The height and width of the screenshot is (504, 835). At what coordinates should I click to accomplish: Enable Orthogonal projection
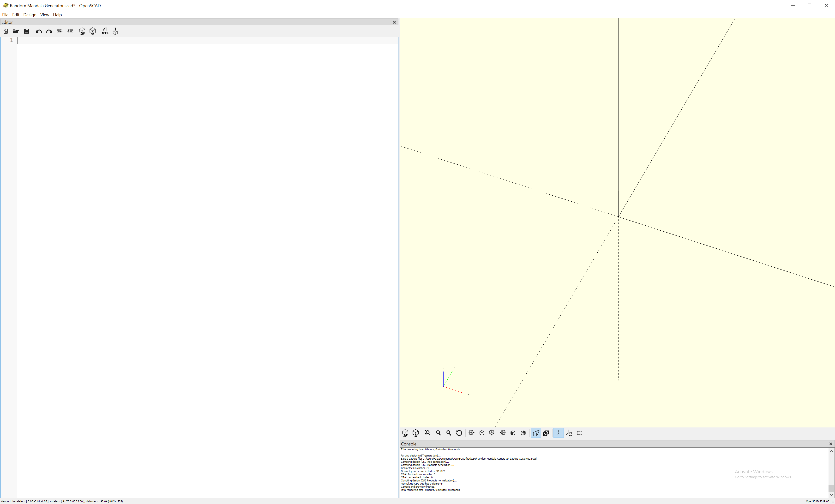click(x=546, y=433)
